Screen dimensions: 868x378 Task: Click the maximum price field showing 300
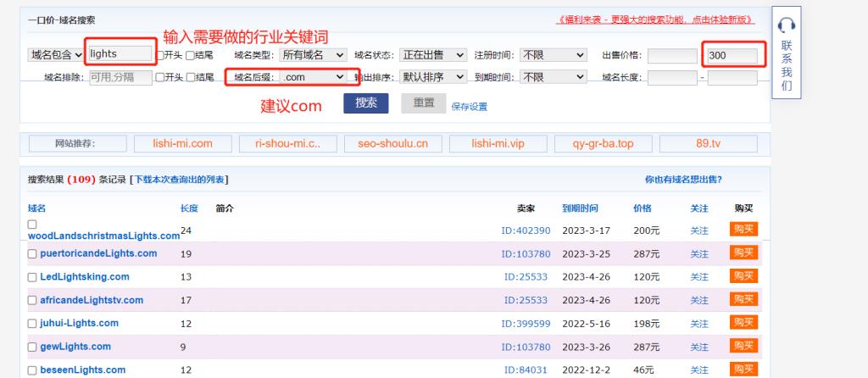pyautogui.click(x=732, y=56)
